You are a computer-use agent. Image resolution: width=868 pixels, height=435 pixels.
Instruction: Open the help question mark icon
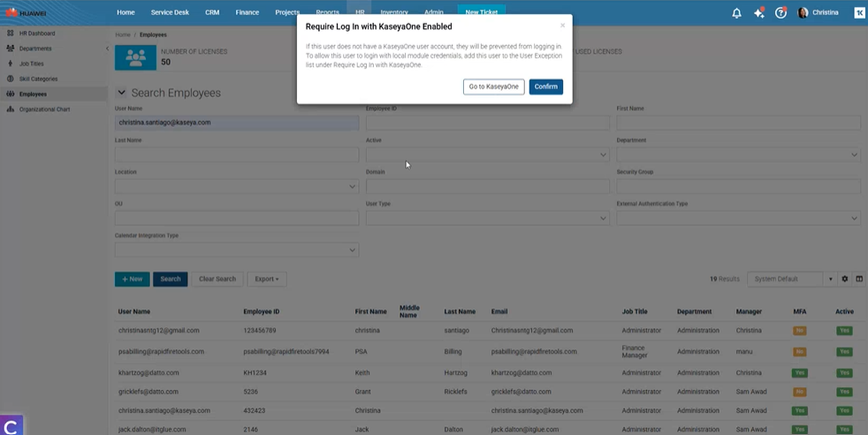coord(780,12)
